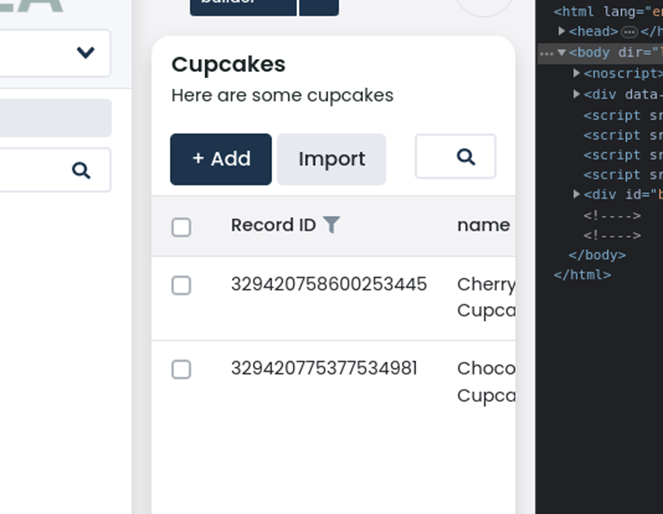Expand the head element node
This screenshot has width=663, height=514.
tap(562, 31)
